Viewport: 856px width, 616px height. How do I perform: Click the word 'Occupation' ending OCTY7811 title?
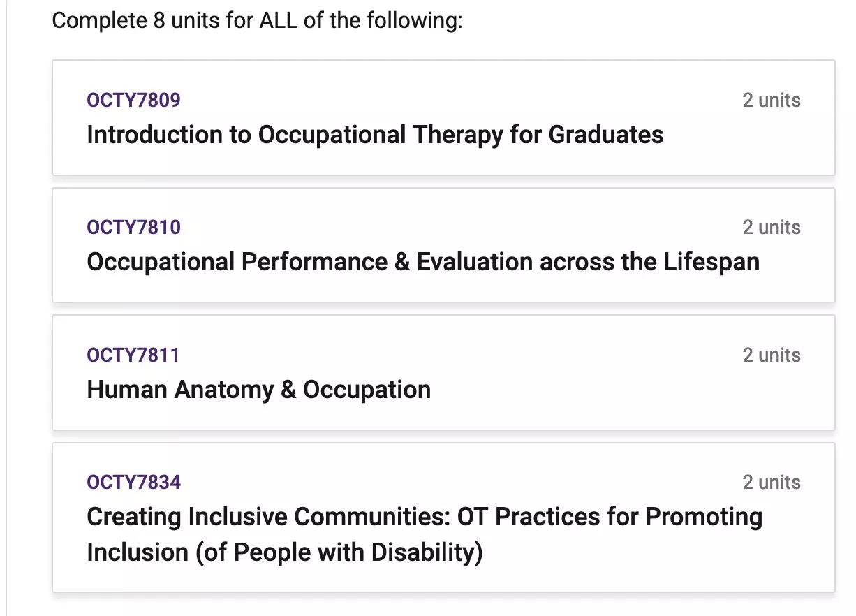(x=367, y=389)
